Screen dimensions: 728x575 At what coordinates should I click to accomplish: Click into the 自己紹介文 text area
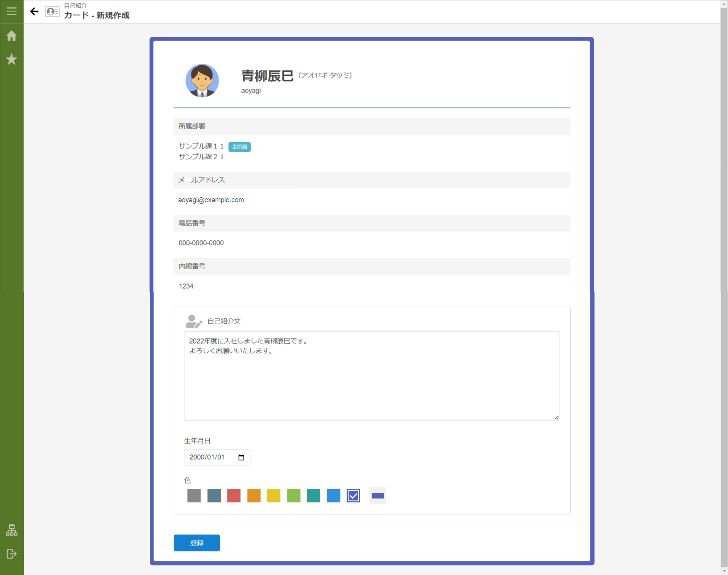[371, 375]
